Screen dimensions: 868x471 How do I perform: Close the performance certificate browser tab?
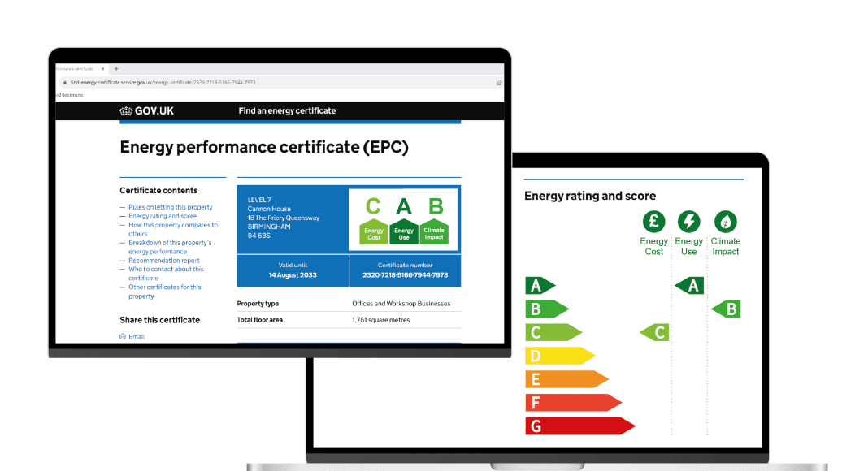102,68
